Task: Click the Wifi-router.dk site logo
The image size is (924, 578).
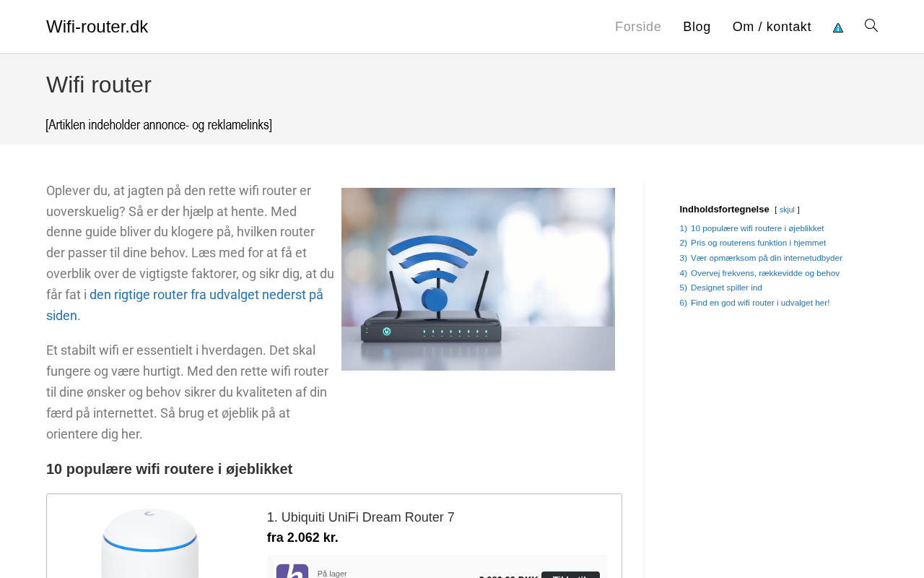Action: point(97,27)
